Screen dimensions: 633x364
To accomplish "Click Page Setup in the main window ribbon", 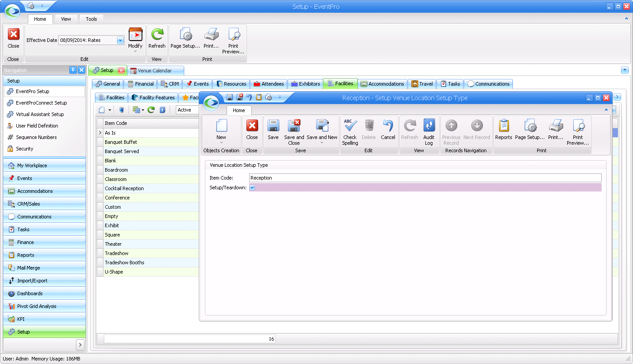I will pyautogui.click(x=185, y=39).
